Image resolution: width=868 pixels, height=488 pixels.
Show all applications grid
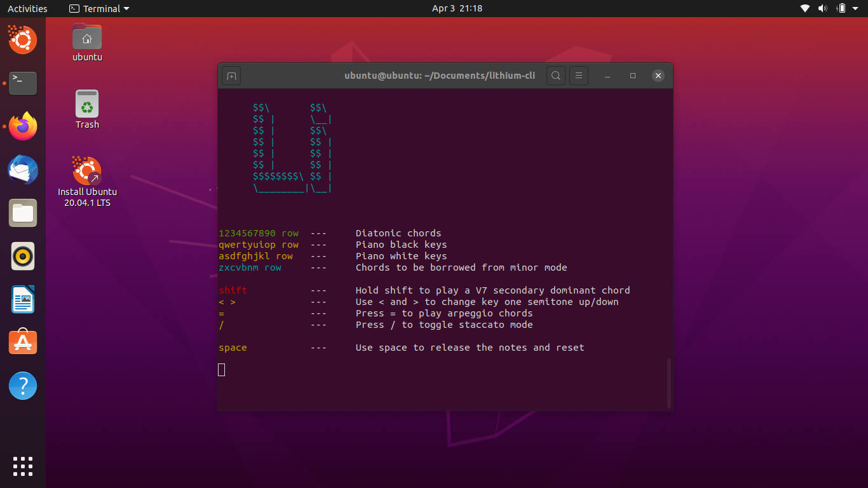(x=23, y=466)
